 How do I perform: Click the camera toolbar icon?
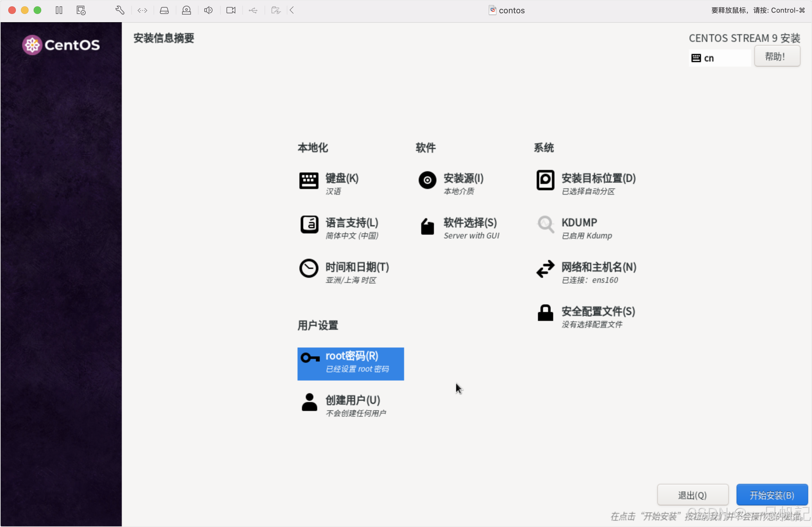click(231, 10)
